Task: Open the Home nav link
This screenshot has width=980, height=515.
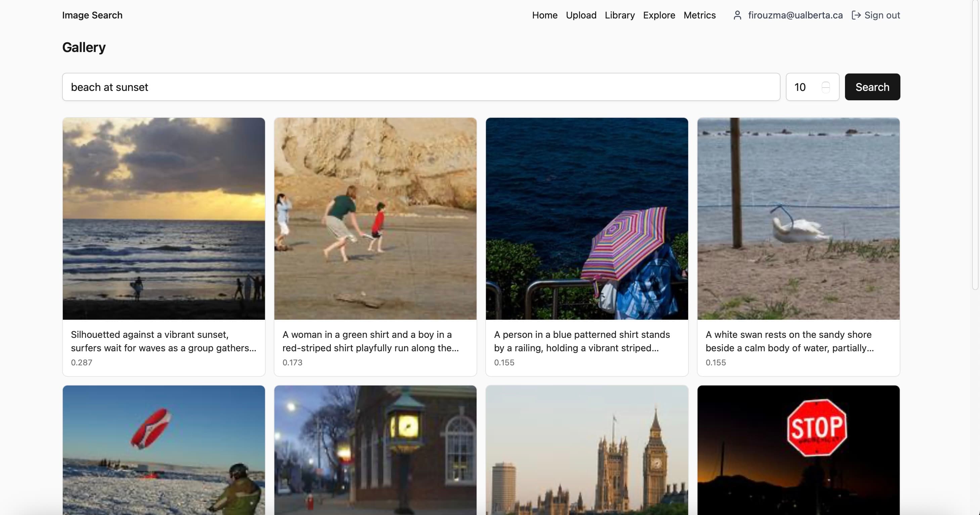Action: click(x=544, y=15)
